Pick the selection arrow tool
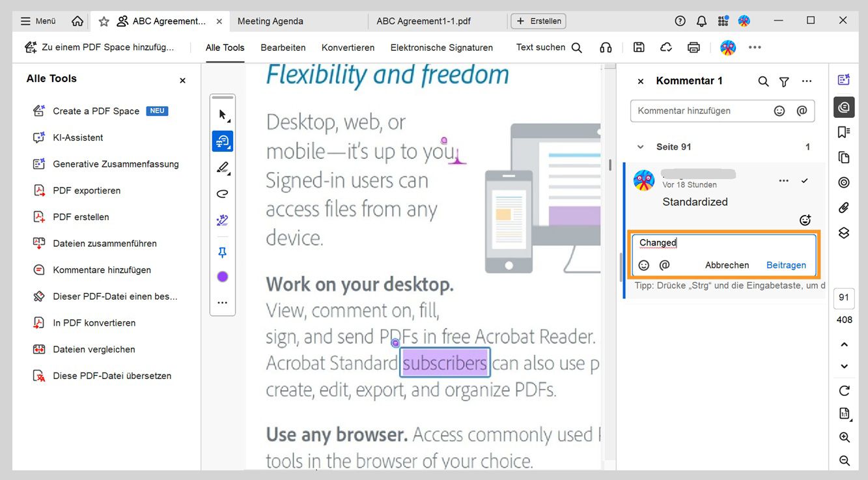868x480 pixels. click(x=223, y=115)
